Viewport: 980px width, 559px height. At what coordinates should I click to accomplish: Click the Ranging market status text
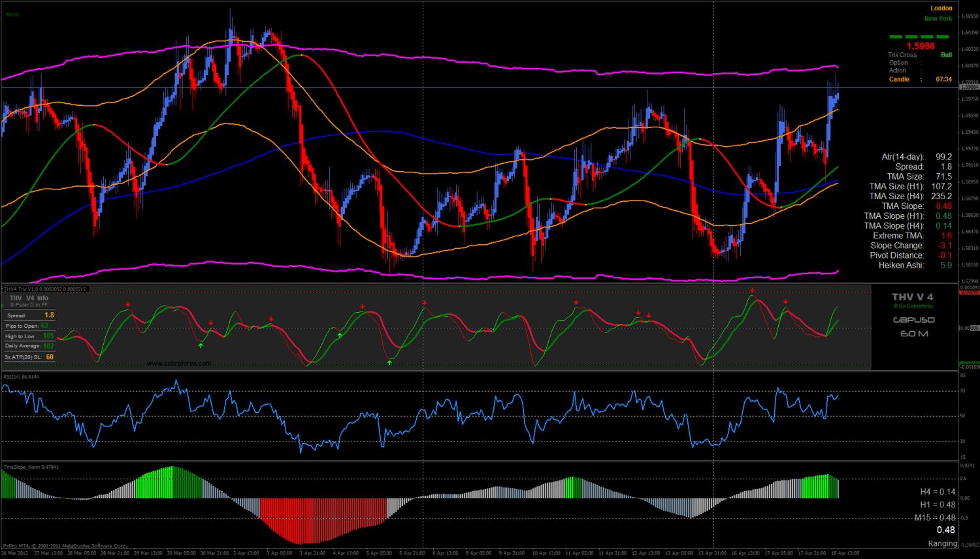click(942, 543)
